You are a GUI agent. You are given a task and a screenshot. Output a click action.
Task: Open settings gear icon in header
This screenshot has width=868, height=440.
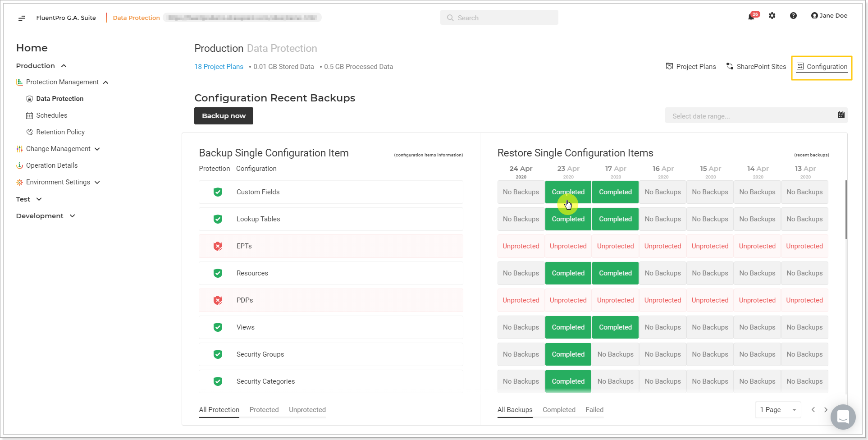[772, 16]
